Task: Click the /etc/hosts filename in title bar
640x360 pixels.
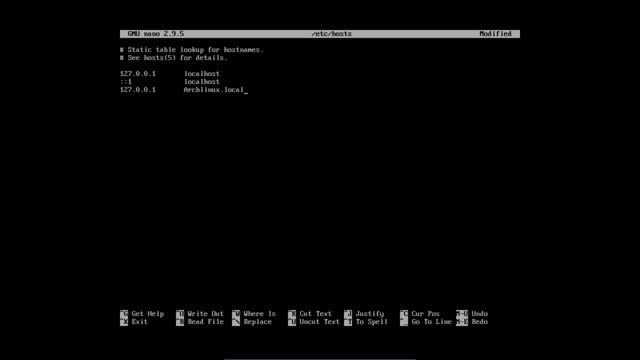Action: coord(331,34)
